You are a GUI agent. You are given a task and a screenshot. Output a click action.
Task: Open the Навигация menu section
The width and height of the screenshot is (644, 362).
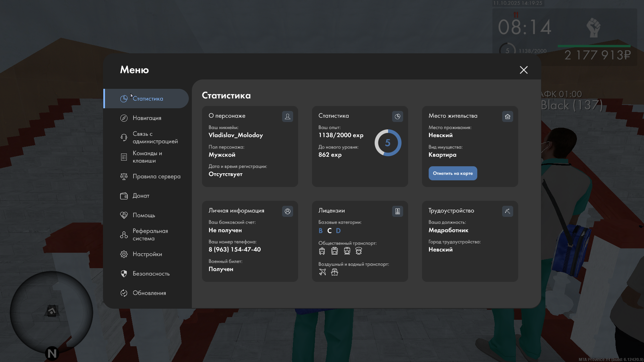click(x=147, y=118)
